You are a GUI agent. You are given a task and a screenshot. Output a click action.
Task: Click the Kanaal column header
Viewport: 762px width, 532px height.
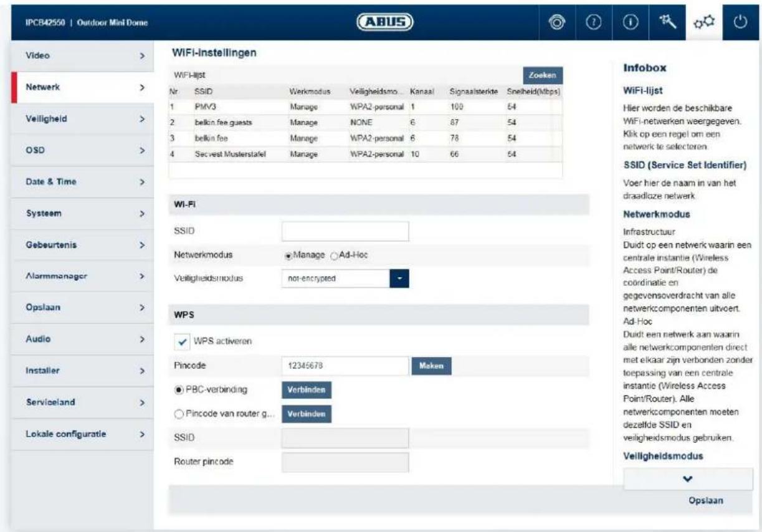point(421,91)
